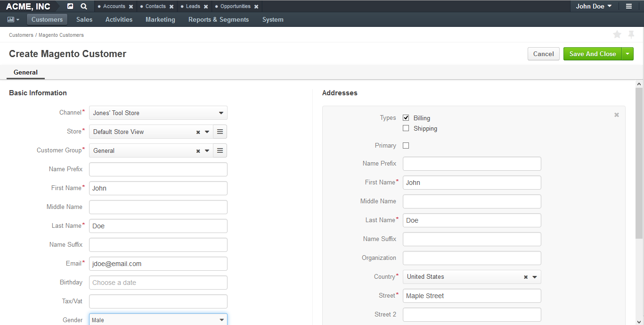
Task: Open the Customers menu
Action: point(47,19)
